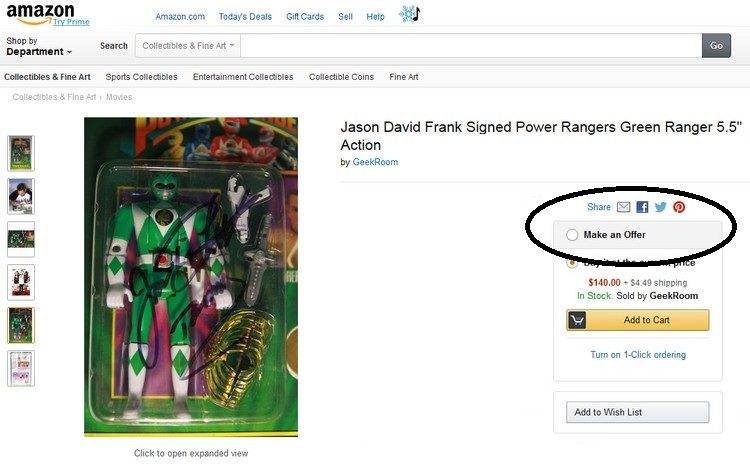Select the Make an Offer radio button
The image size is (750, 476).
point(572,235)
